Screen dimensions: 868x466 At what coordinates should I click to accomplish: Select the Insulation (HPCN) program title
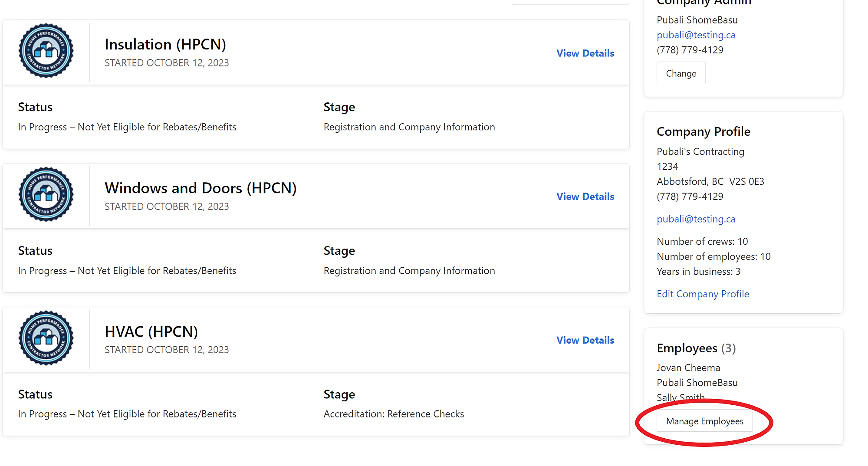[165, 44]
